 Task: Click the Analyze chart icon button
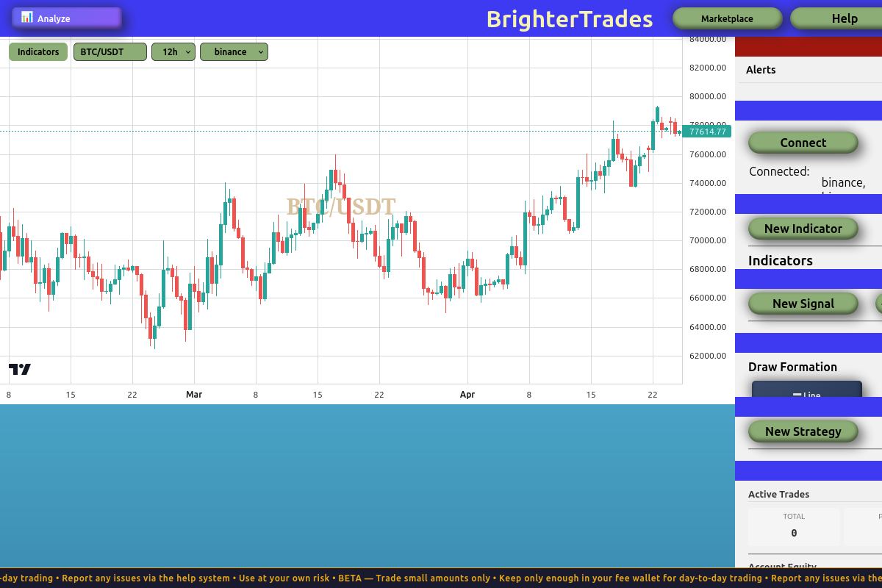pos(66,18)
